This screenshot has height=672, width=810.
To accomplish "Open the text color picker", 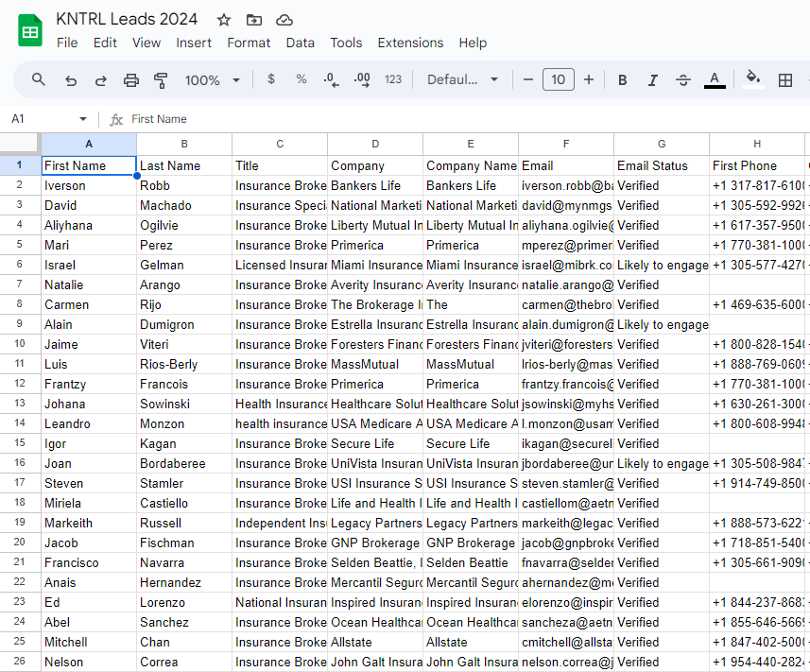I will coord(715,80).
